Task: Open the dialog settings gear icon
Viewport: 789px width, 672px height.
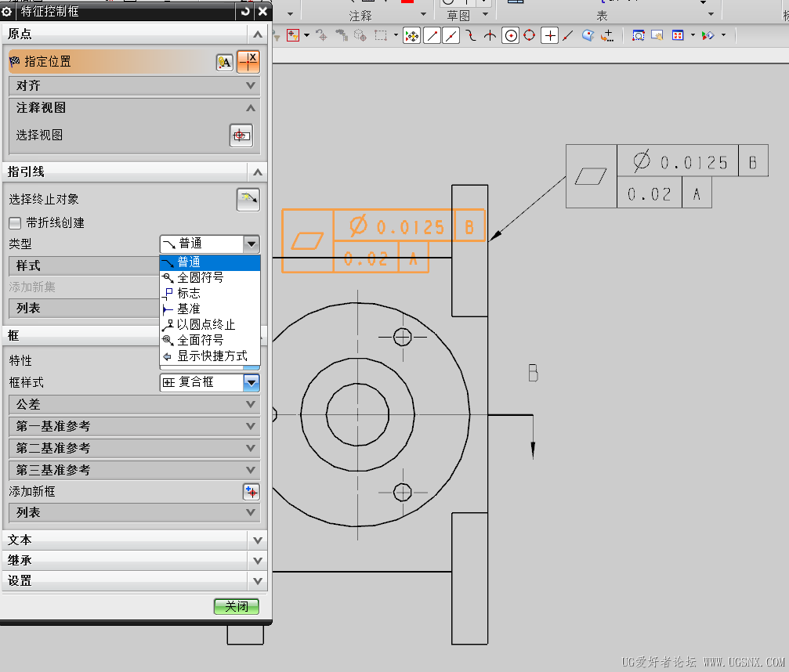Action: click(x=7, y=12)
